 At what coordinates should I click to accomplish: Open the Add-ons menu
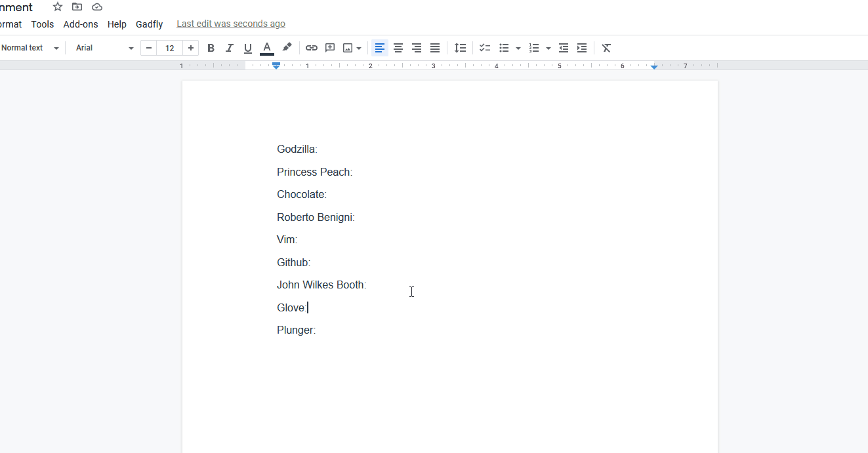(x=81, y=24)
